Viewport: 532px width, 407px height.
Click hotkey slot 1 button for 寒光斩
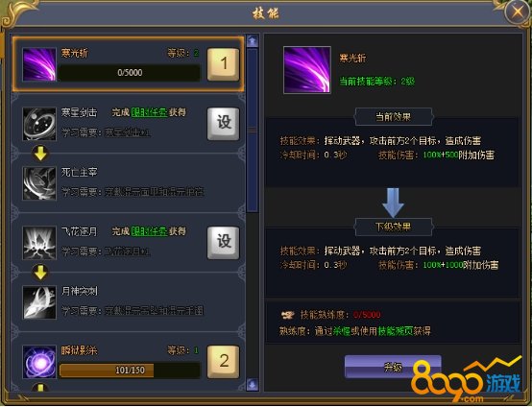point(223,64)
